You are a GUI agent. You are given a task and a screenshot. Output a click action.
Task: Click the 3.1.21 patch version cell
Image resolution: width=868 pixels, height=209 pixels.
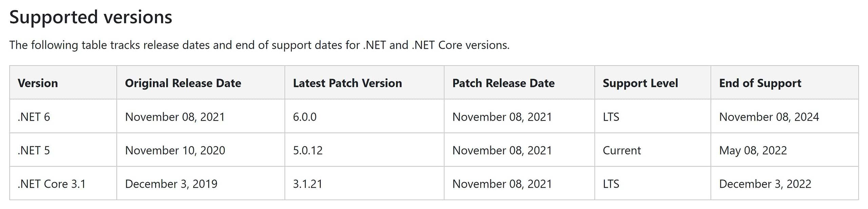click(308, 184)
